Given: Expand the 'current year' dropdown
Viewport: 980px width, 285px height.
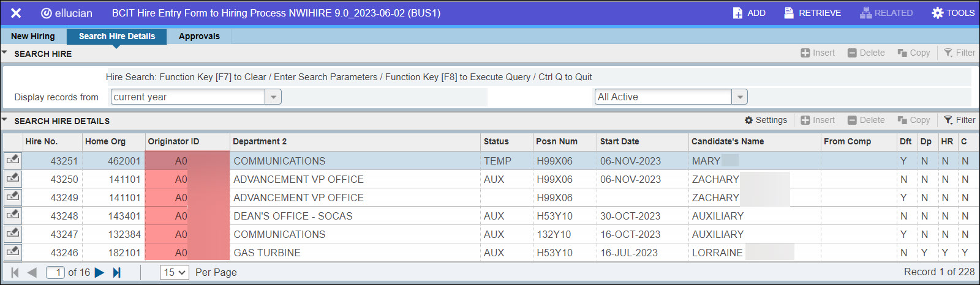Looking at the screenshot, I should (273, 97).
